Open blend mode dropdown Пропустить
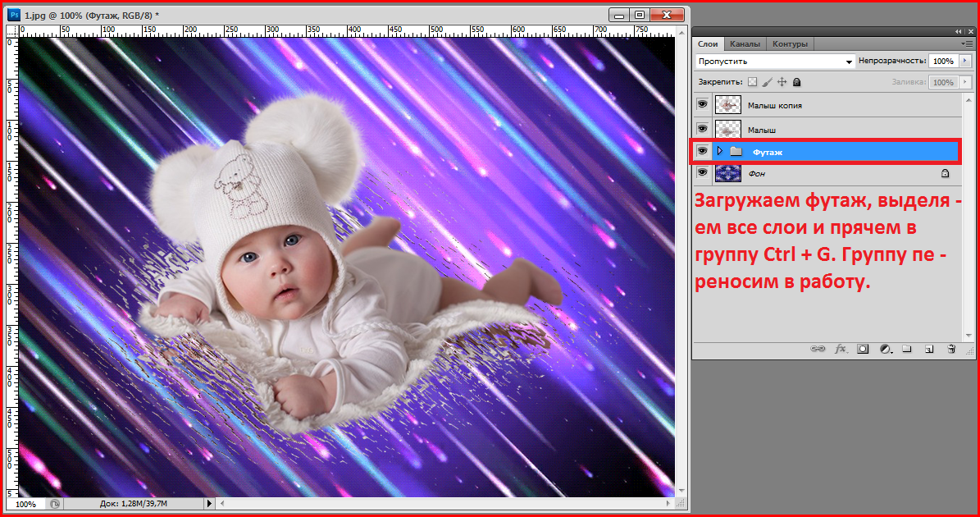The height and width of the screenshot is (517, 980). [775, 62]
